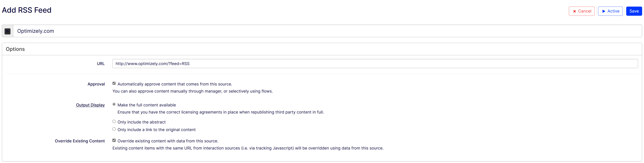This screenshot has height=163, width=644.
Task: Save the RSS feed
Action: 634,11
